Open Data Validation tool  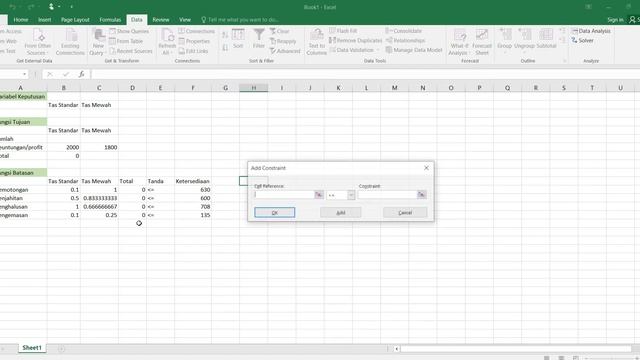click(351, 50)
